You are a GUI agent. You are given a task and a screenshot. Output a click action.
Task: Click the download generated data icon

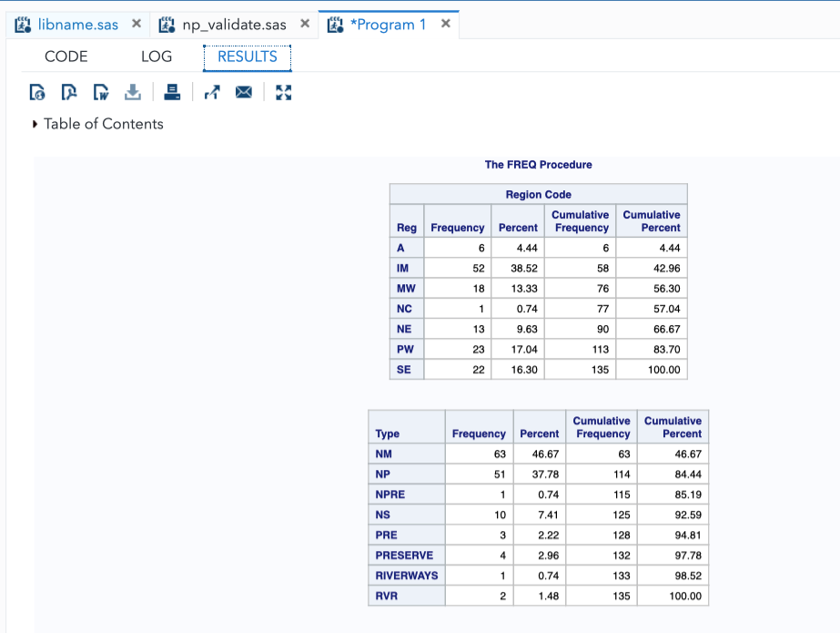133,91
